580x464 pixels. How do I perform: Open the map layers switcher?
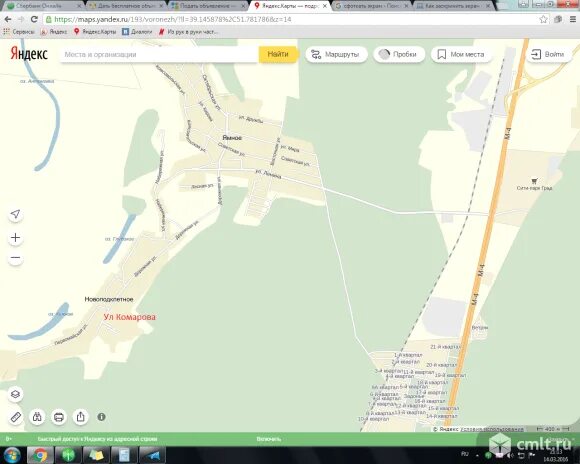(15, 394)
